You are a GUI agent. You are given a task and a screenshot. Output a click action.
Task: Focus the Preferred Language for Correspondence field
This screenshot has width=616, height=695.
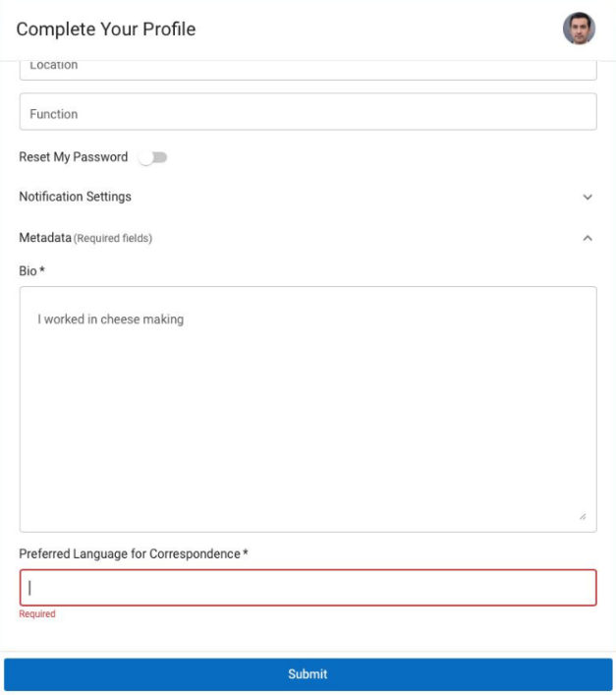[x=308, y=588]
